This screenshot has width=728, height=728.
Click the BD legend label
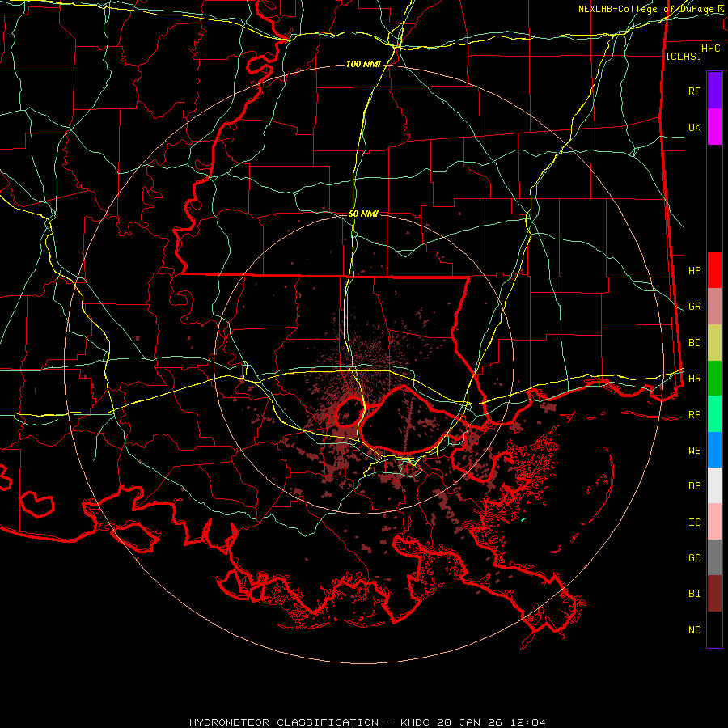click(x=694, y=343)
